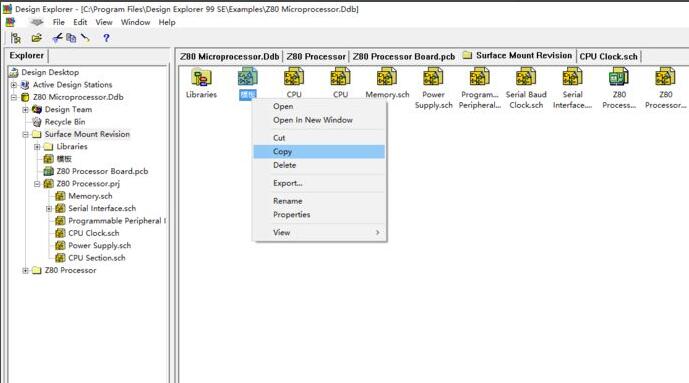Viewport: 689px width, 383px height.
Task: Expand the Active Design Stations node
Action: [14, 85]
